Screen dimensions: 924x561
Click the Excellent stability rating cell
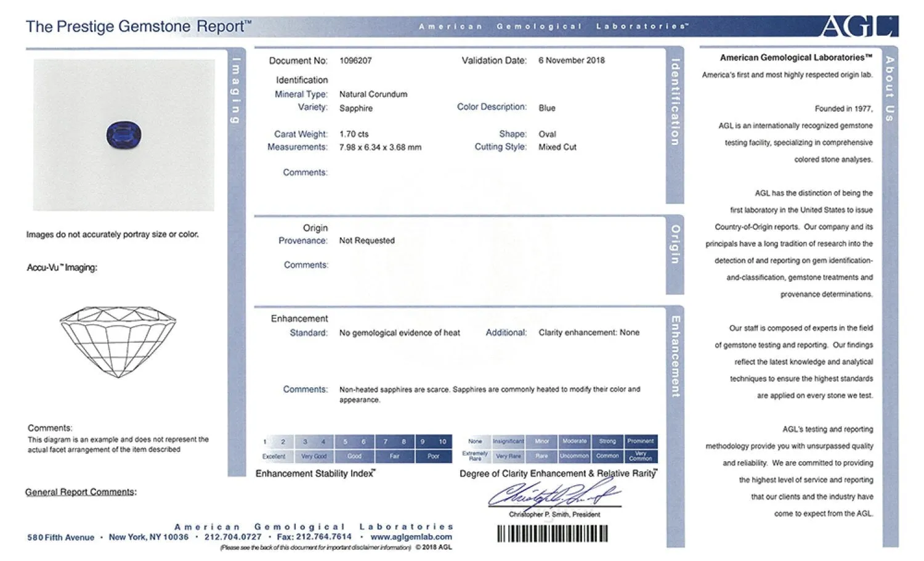click(274, 456)
